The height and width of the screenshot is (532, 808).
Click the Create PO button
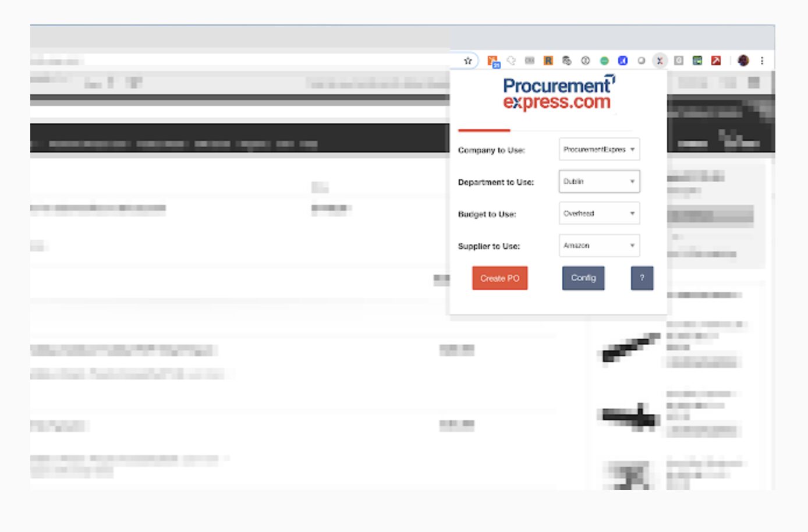click(x=500, y=278)
